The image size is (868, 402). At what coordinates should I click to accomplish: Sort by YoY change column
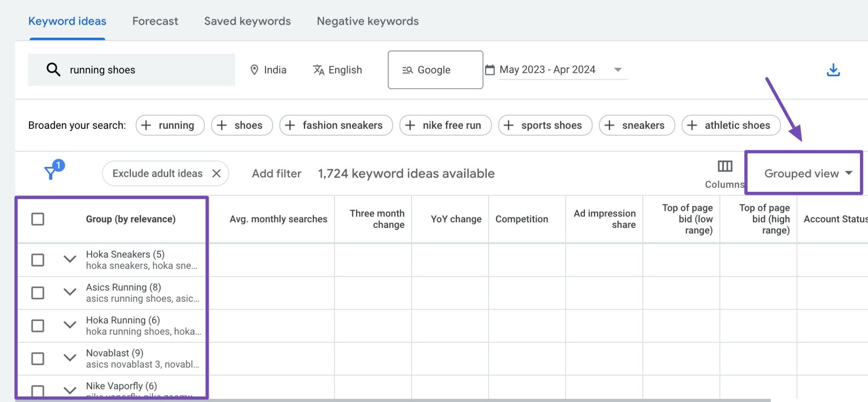coord(456,219)
